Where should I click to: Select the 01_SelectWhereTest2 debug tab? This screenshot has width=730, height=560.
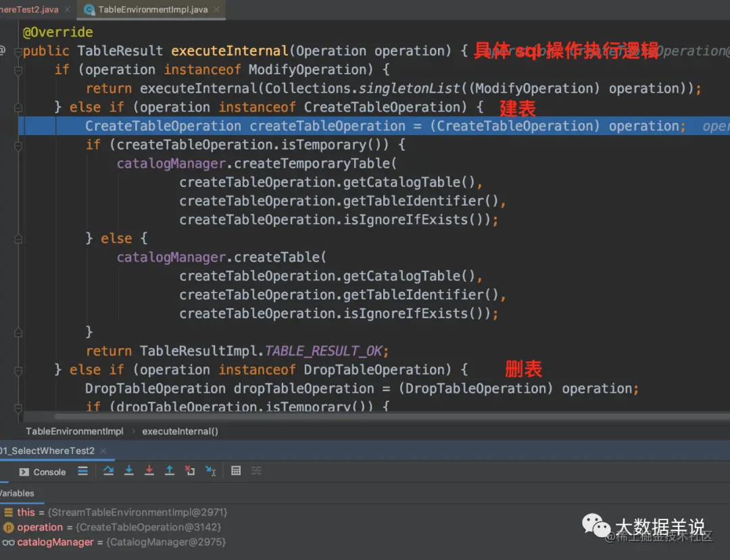click(x=47, y=451)
